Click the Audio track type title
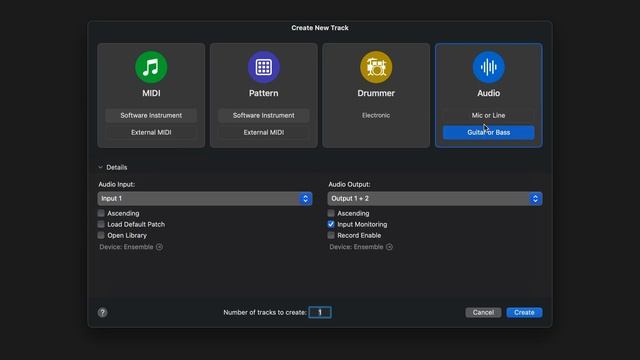 click(489, 93)
